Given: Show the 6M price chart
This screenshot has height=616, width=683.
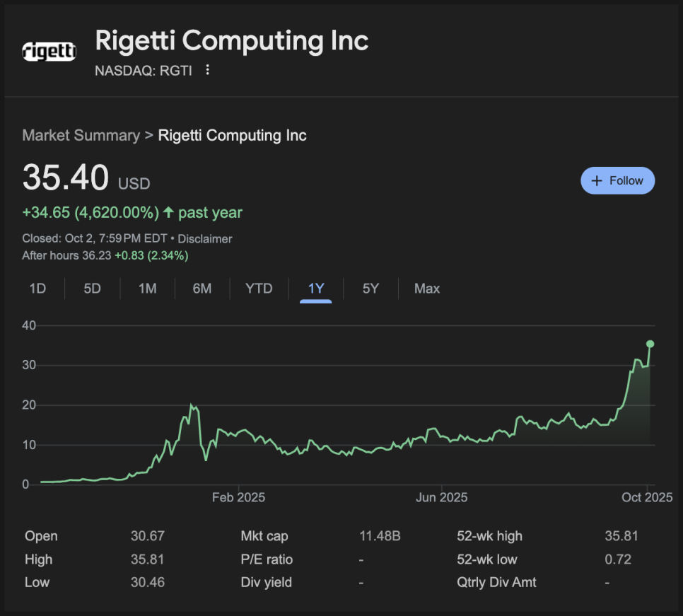Looking at the screenshot, I should pos(202,289).
